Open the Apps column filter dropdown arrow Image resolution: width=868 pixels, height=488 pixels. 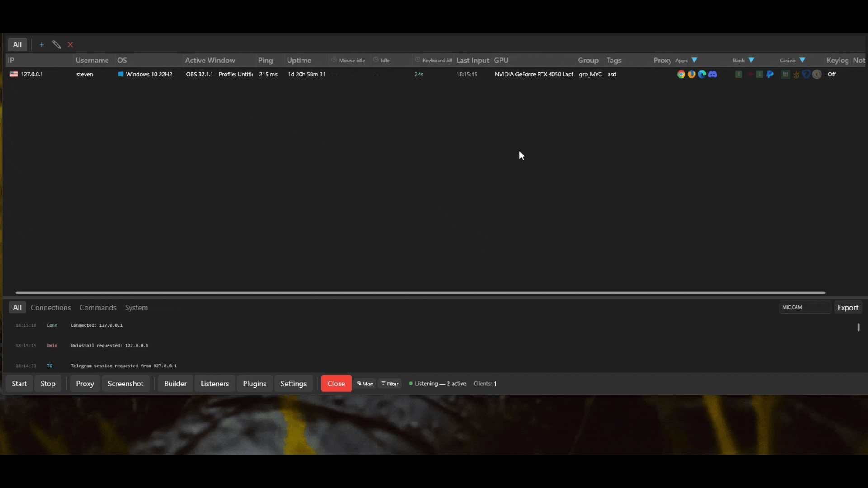[x=694, y=60]
